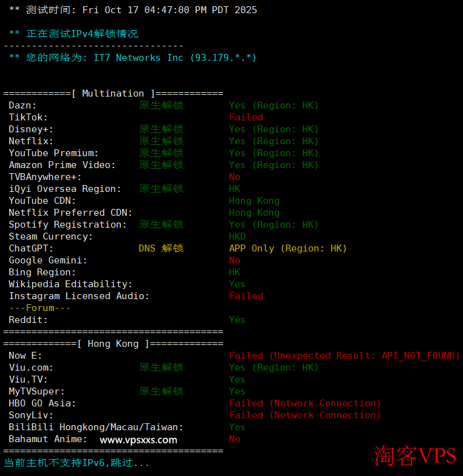Image resolution: width=463 pixels, height=476 pixels.
Task: Select the Multination section header
Action: pyautogui.click(x=113, y=93)
